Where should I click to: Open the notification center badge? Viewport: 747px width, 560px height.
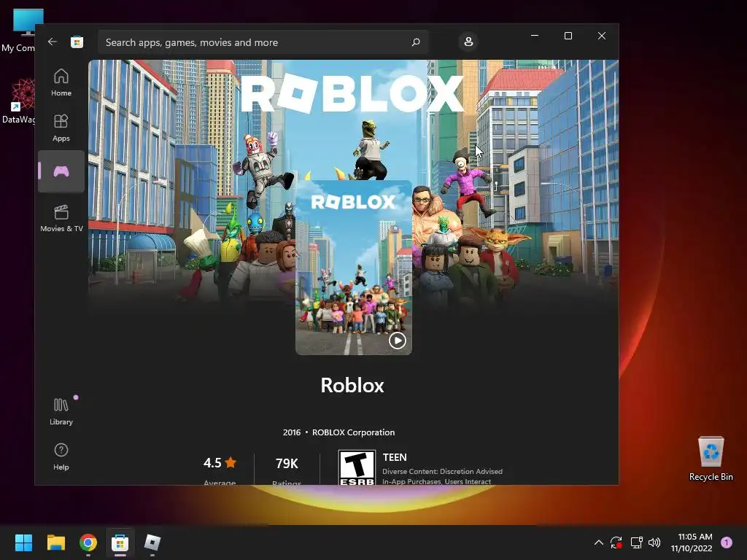[727, 542]
